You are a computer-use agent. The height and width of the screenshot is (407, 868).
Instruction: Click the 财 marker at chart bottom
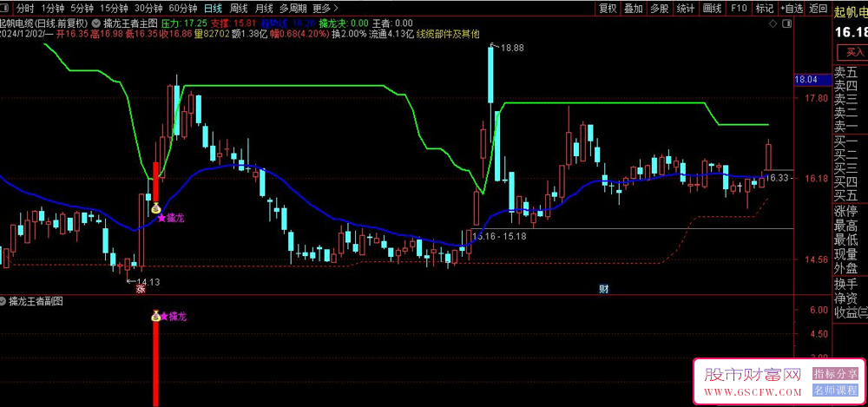[603, 288]
